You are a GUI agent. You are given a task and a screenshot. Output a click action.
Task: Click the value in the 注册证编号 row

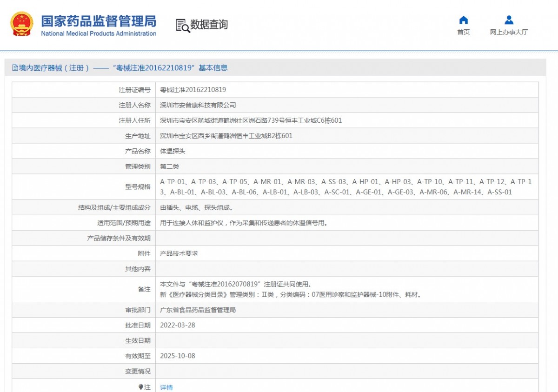click(193, 90)
